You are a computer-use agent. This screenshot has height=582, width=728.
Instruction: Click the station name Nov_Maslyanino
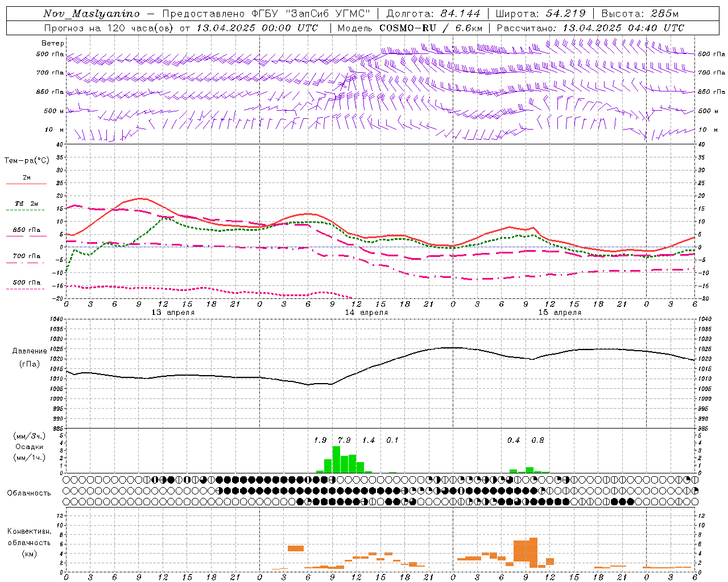(92, 14)
